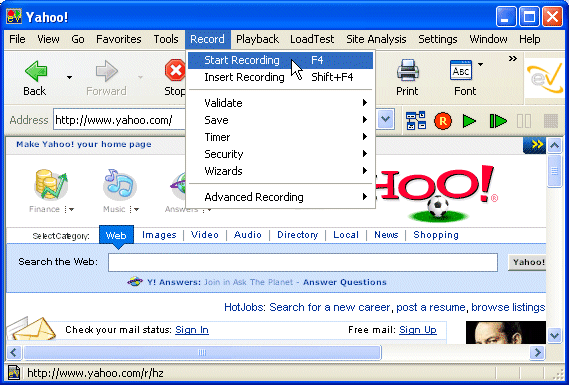
Task: Click the Yahoo! search button
Action: pyautogui.click(x=527, y=262)
